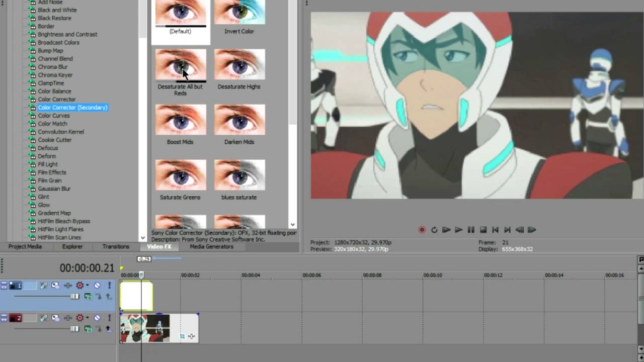The width and height of the screenshot is (644, 362).
Task: Select the Gaussian Blur effect
Action: tap(54, 189)
